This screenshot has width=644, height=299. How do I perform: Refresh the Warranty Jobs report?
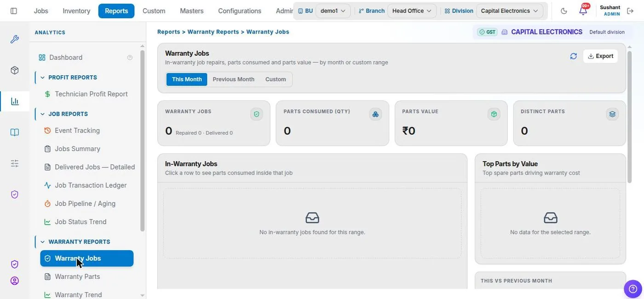click(573, 56)
